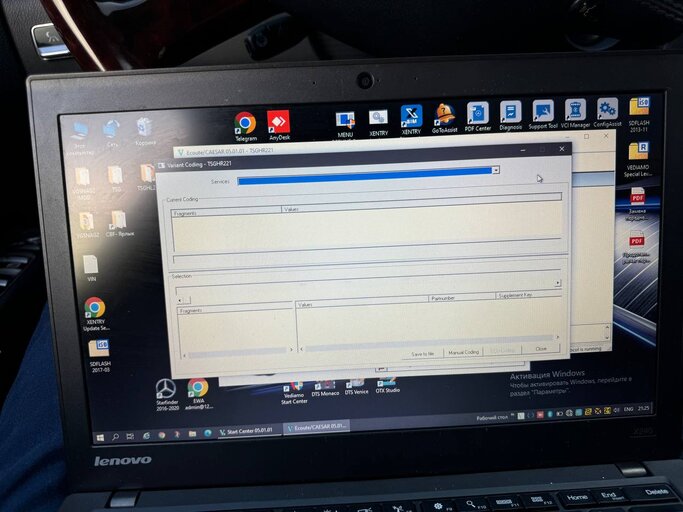Open the GoToAssist desktop icon
This screenshot has width=683, height=512.
[444, 118]
